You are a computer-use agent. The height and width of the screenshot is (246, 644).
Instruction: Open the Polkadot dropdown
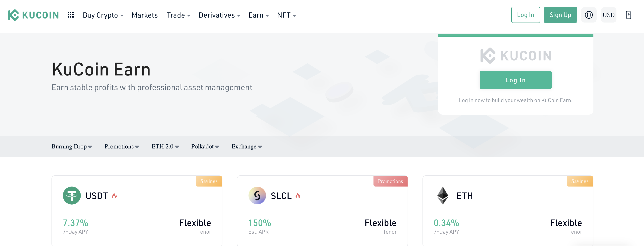pos(205,146)
